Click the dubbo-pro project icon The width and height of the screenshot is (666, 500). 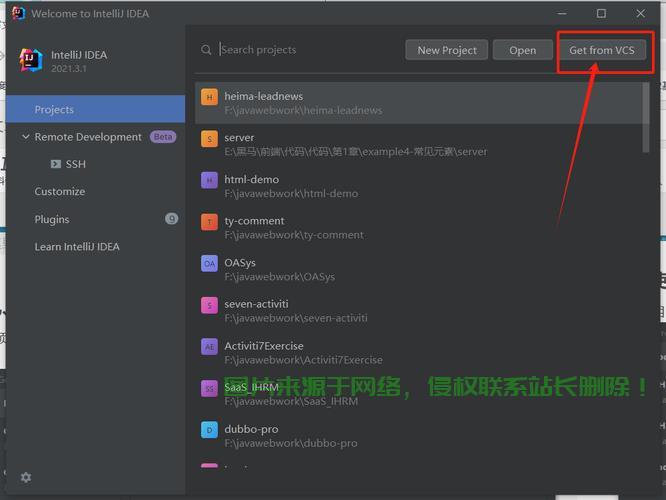click(x=209, y=430)
